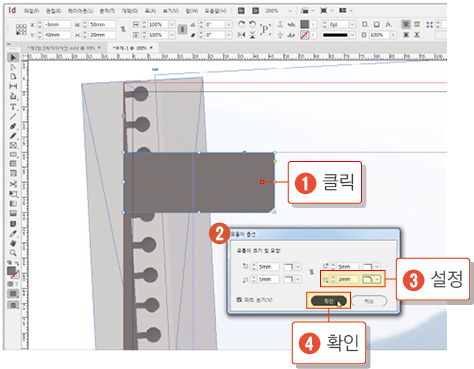Click the flip vertical icon
This screenshot has height=369, width=474.
coord(252,35)
